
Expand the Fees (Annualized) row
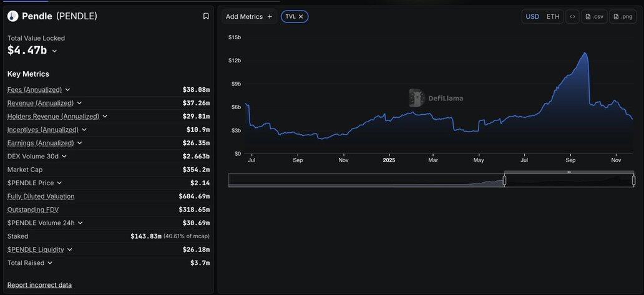(67, 90)
